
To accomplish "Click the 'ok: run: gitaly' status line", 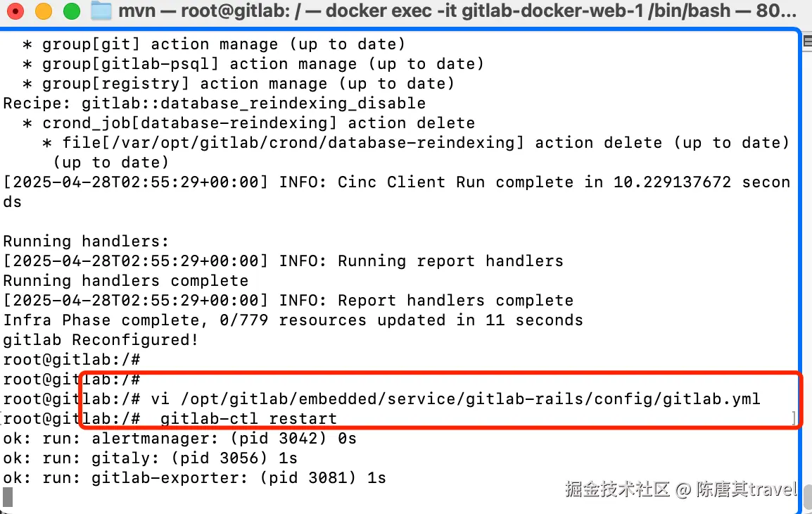I will [150, 458].
